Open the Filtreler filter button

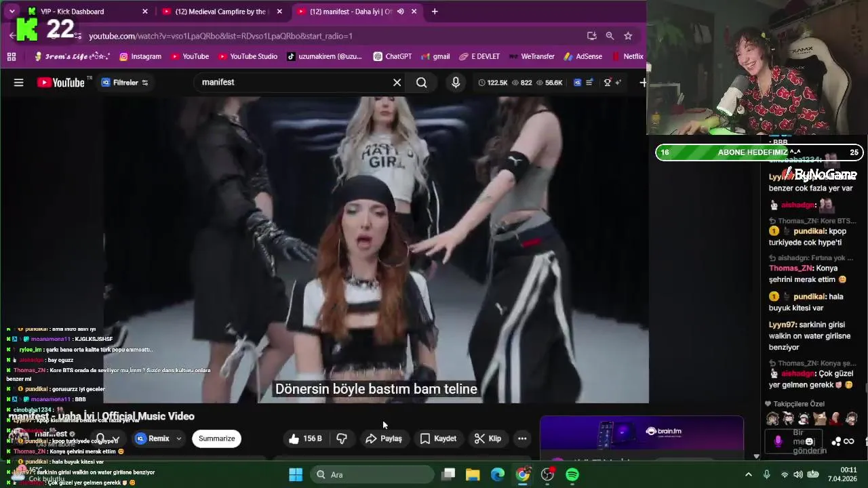pos(125,83)
